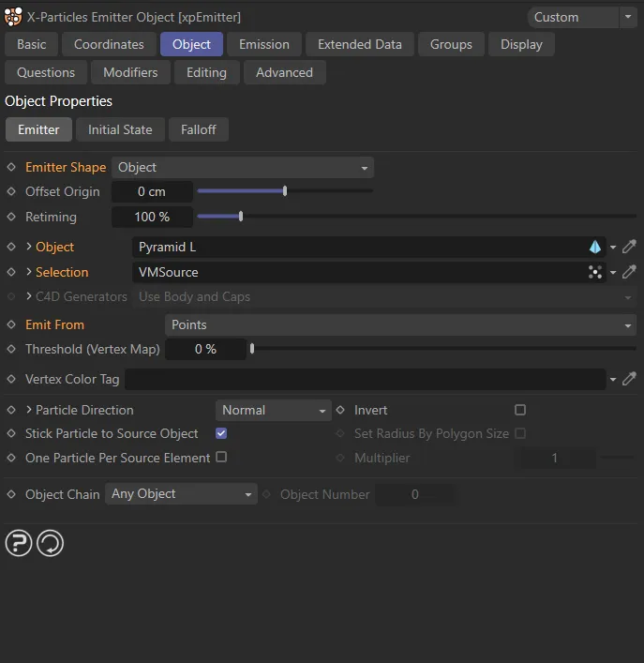The height and width of the screenshot is (663, 644).
Task: Open the Emit From Points dropdown
Action: coord(400,324)
